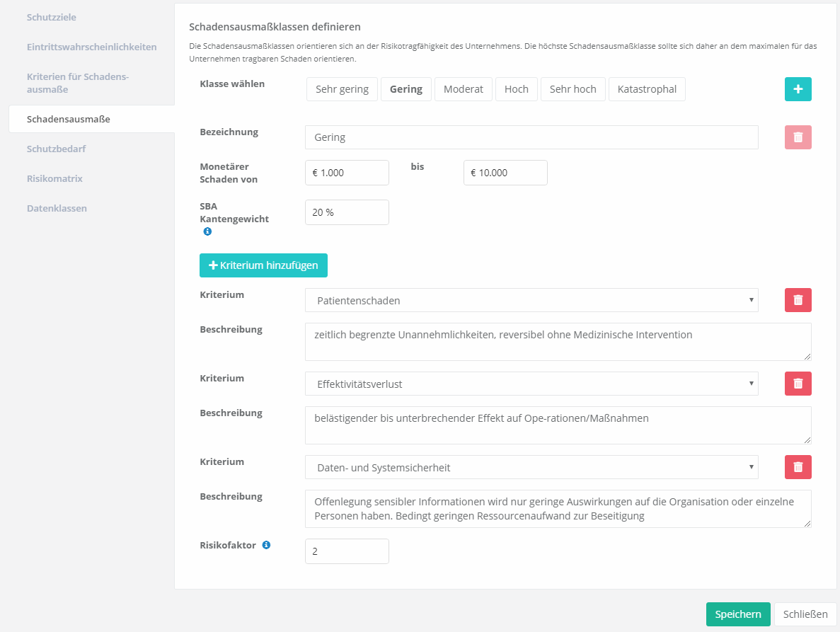840x632 pixels.
Task: Open Risikomatrix in the sidebar
Action: pyautogui.click(x=54, y=178)
